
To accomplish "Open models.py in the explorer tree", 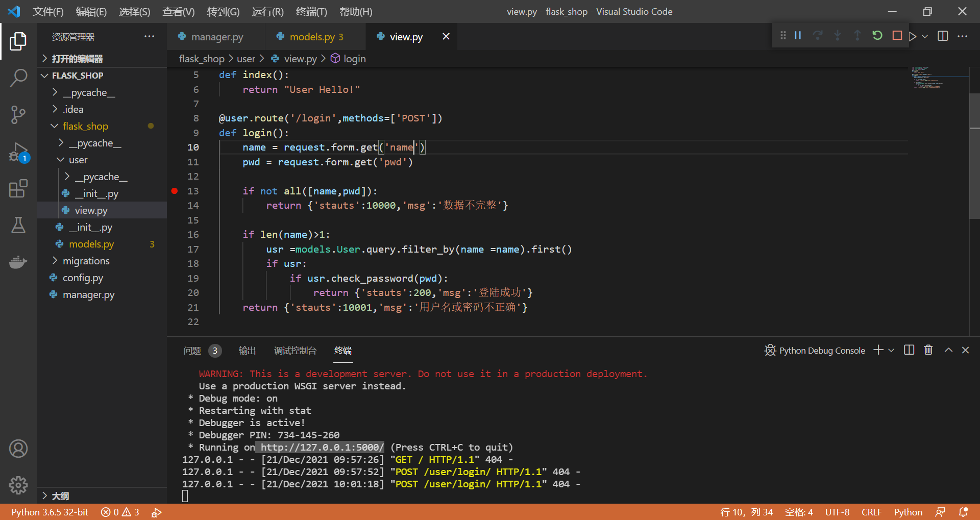I will pyautogui.click(x=102, y=244).
